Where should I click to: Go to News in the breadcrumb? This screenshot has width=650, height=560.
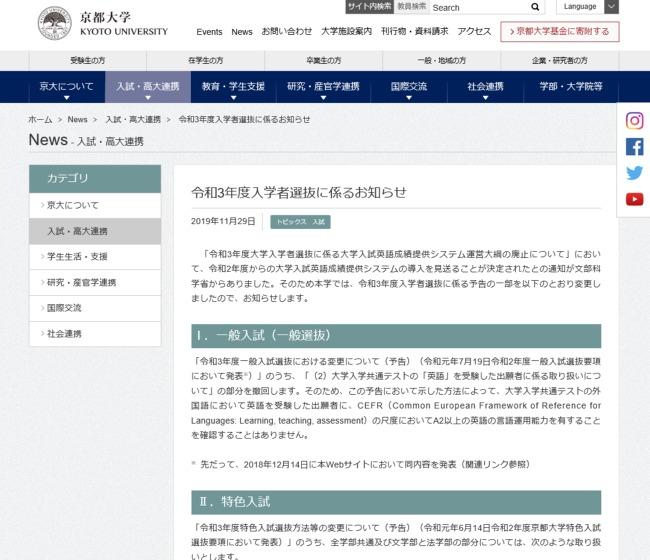pos(78,120)
